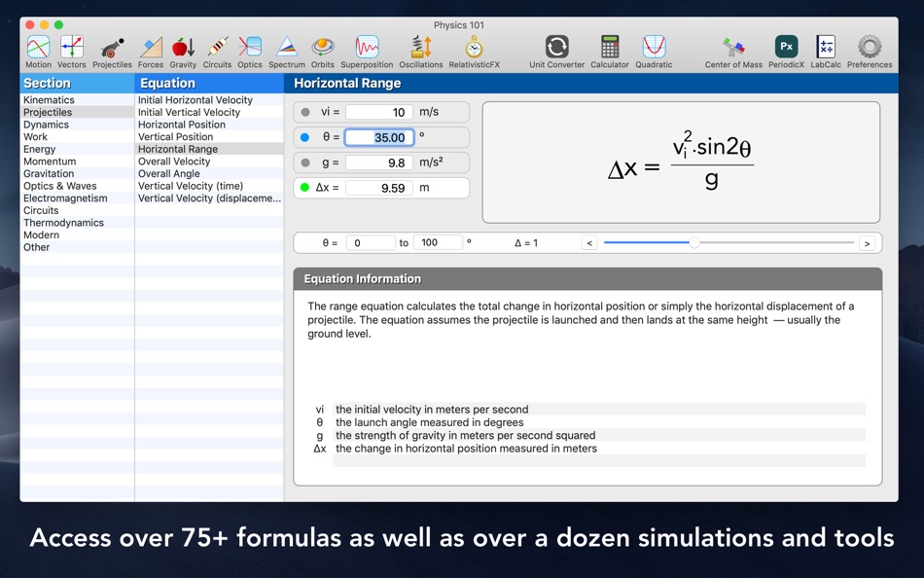Open the Center of Mass tool

[x=733, y=52]
